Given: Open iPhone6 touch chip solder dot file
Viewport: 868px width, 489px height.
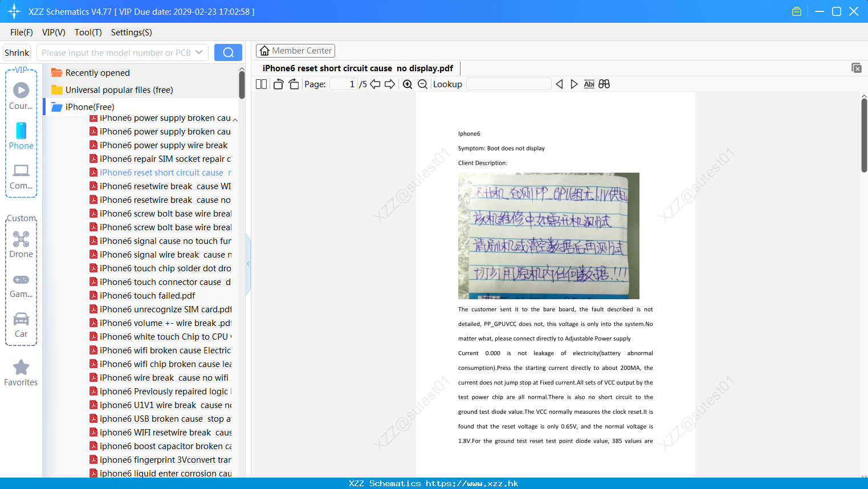Looking at the screenshot, I should (160, 268).
